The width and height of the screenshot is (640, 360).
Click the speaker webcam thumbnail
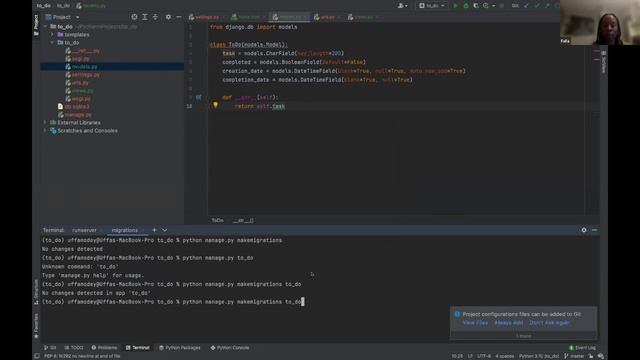[x=600, y=22]
